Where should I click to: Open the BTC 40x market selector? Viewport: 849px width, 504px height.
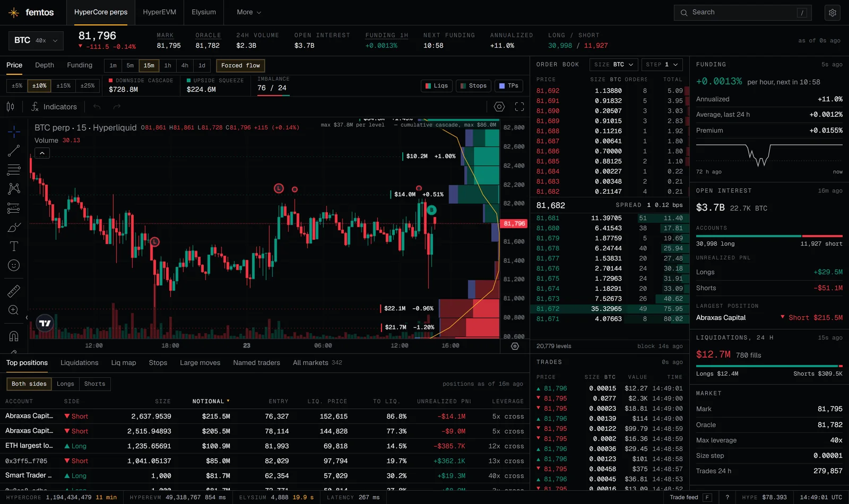36,40
